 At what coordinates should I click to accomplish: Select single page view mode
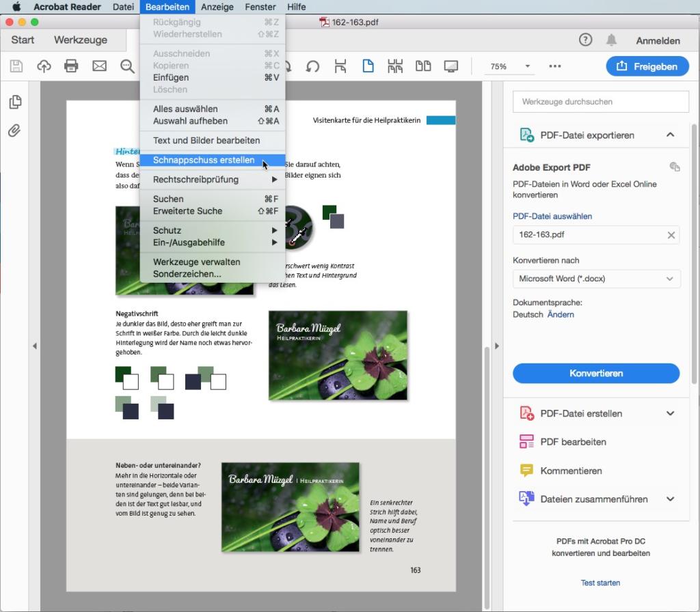point(368,66)
